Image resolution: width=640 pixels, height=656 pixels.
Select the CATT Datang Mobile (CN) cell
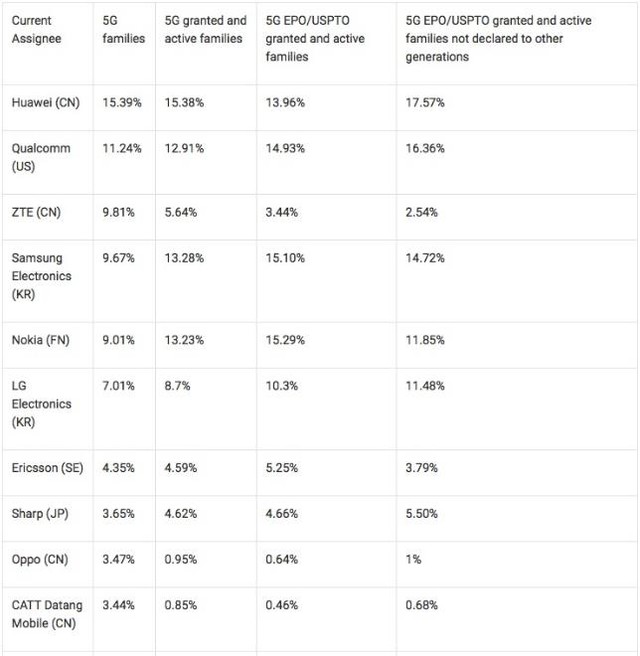coord(47,613)
